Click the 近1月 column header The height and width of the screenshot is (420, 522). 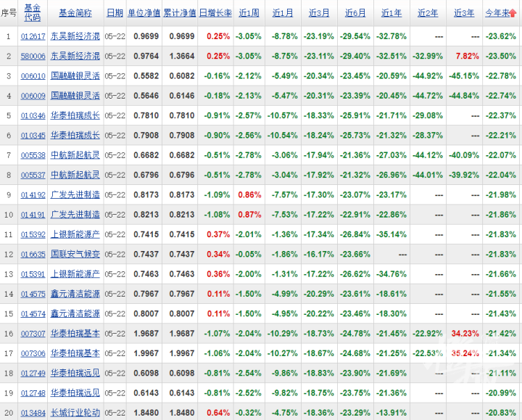pyautogui.click(x=283, y=13)
